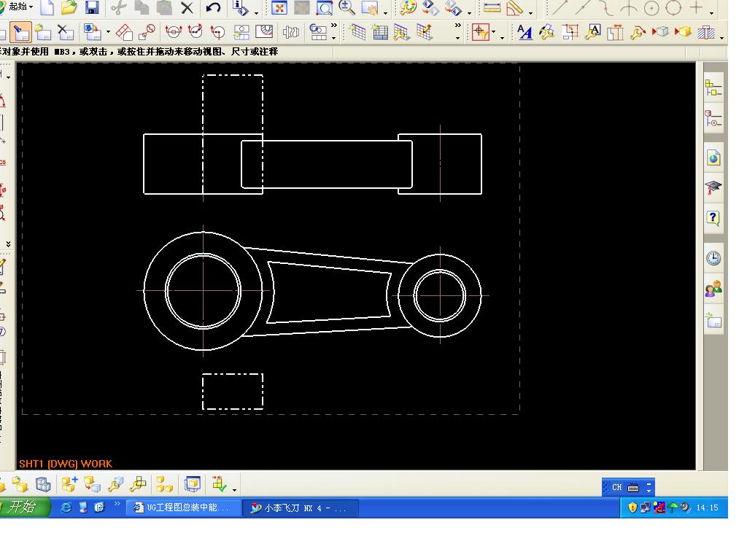
Task: Click the Delete Sheet icon
Action: tap(65, 32)
